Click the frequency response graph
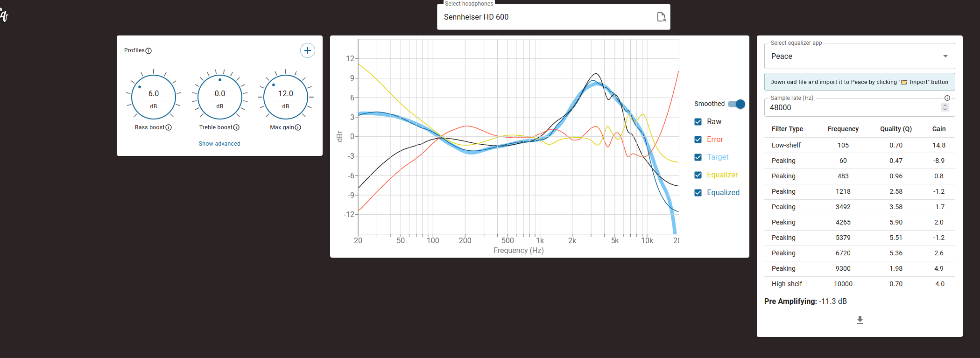 click(x=518, y=137)
